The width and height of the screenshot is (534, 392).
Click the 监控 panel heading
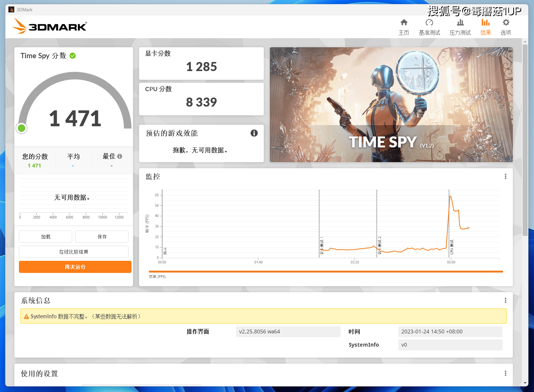point(153,177)
